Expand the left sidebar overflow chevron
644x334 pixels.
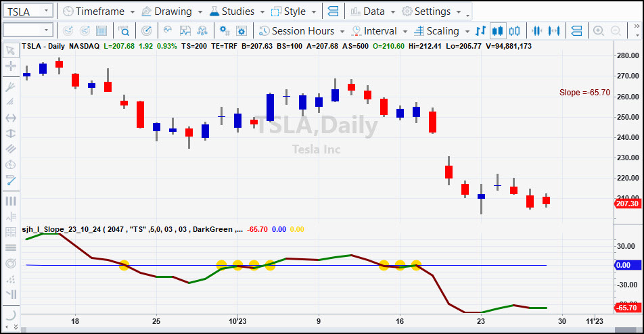point(16,327)
